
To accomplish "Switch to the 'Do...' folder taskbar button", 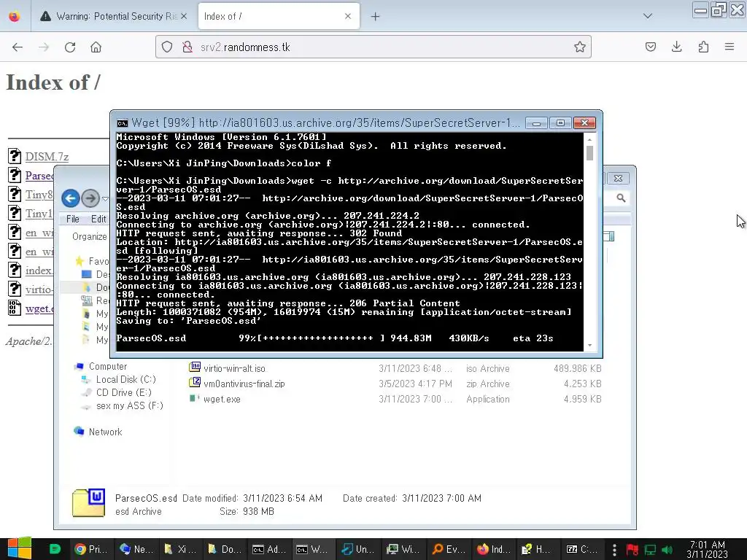I will (x=225, y=550).
